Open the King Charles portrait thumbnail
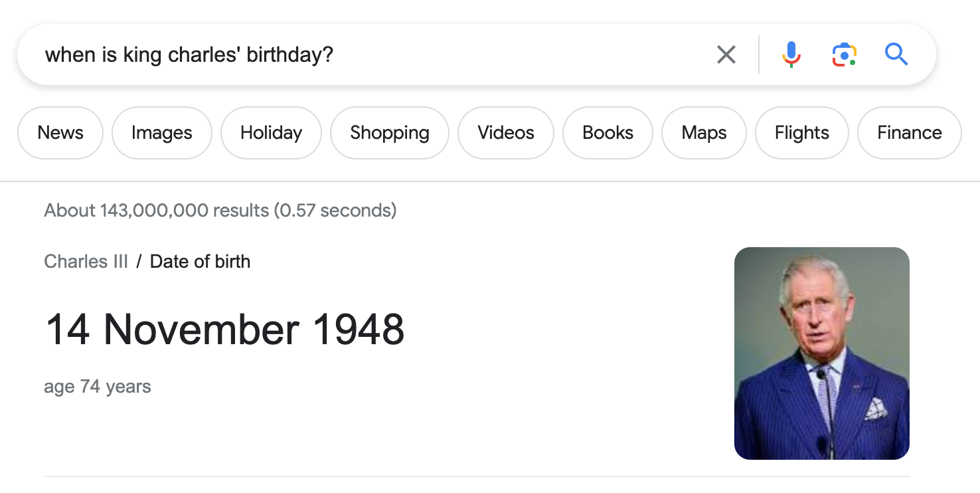 (822, 353)
